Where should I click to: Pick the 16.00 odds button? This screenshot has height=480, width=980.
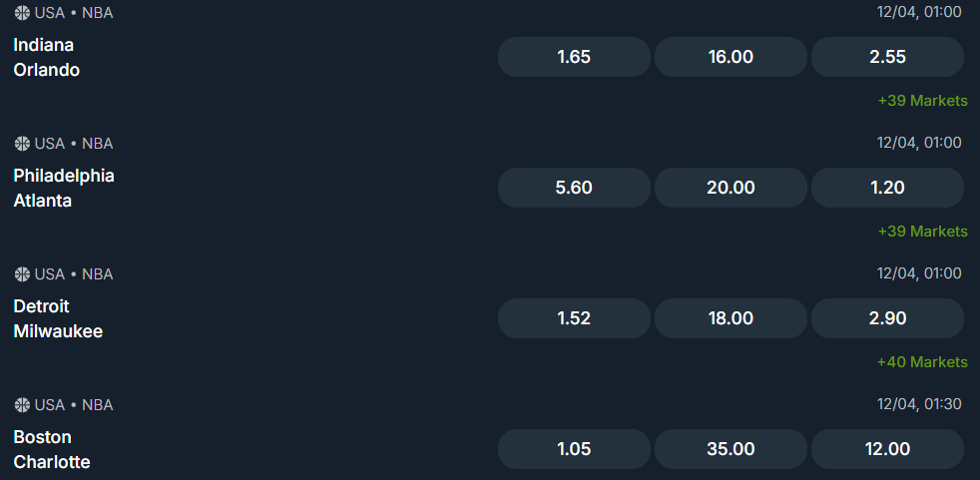[x=731, y=57]
